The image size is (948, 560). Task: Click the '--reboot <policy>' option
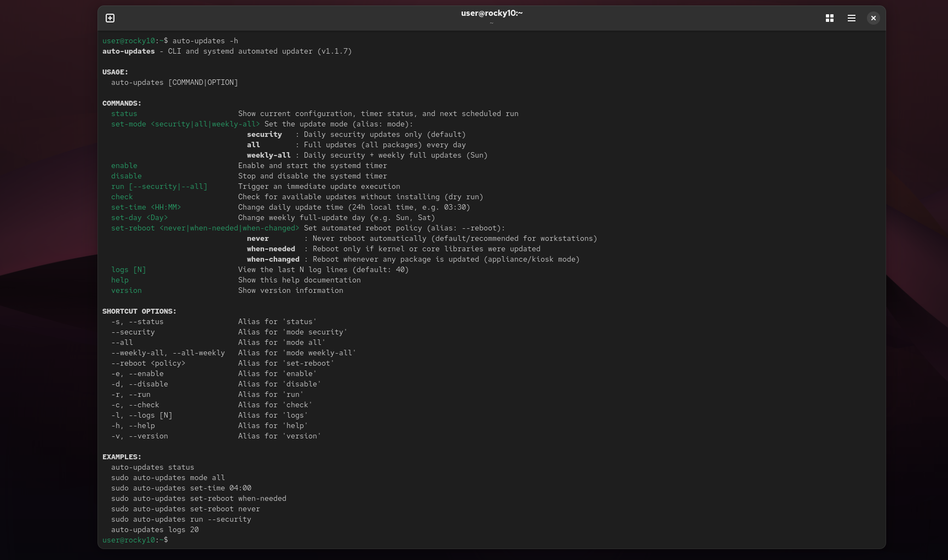coord(148,363)
